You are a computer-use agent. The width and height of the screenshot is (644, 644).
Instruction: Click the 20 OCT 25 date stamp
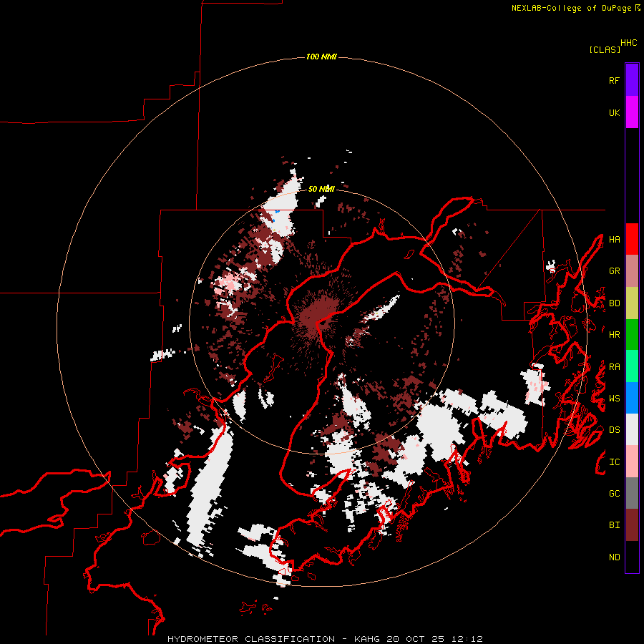(416, 639)
